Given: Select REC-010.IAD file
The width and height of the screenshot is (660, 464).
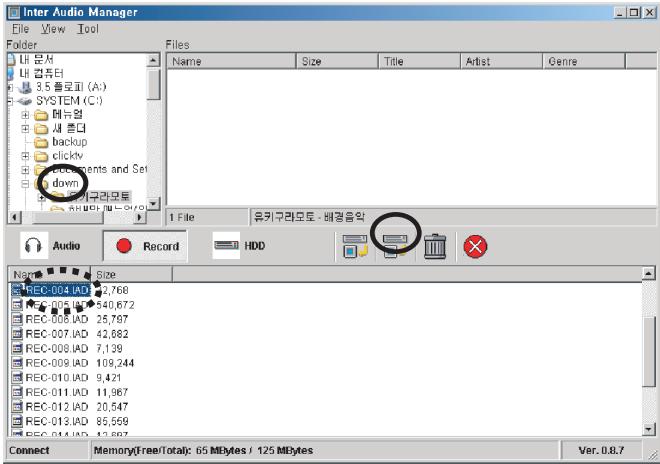Looking at the screenshot, I should (57, 378).
